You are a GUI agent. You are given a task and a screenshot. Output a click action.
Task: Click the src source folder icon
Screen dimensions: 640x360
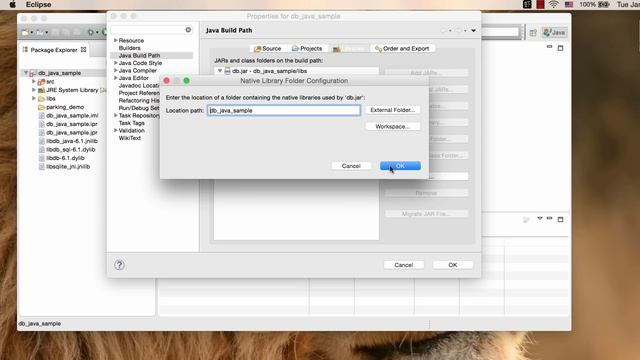point(41,82)
